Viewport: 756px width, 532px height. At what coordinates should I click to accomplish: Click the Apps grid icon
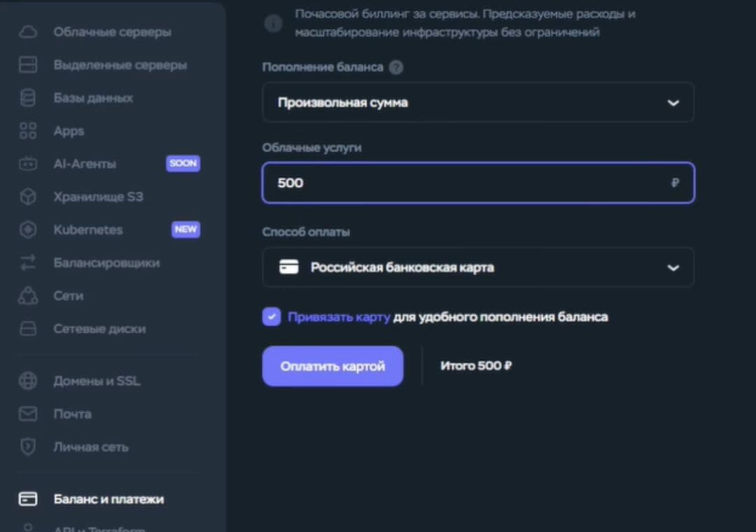point(28,131)
